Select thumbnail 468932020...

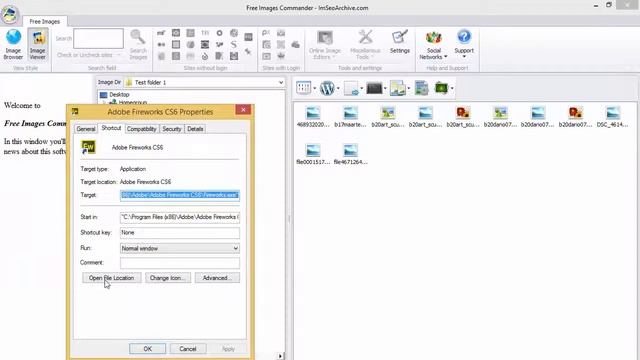(313, 116)
